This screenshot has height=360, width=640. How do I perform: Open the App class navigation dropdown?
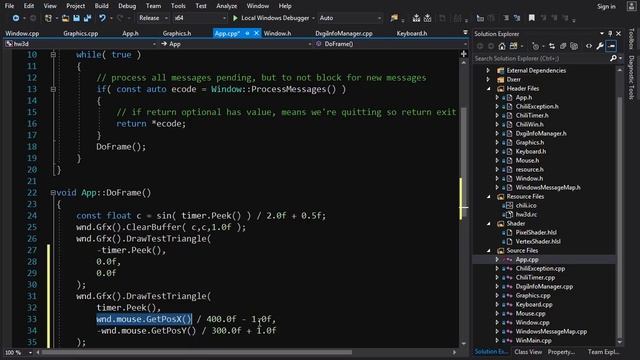click(236, 44)
